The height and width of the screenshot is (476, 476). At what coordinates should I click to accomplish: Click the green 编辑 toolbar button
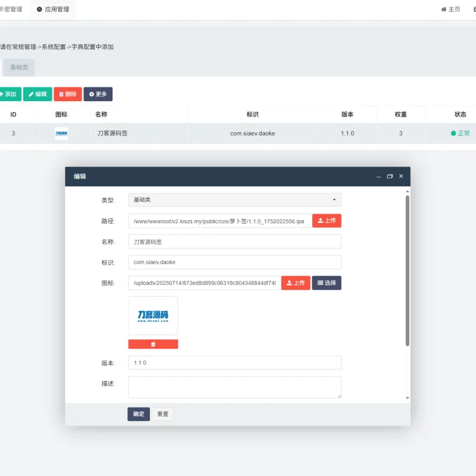tap(37, 94)
